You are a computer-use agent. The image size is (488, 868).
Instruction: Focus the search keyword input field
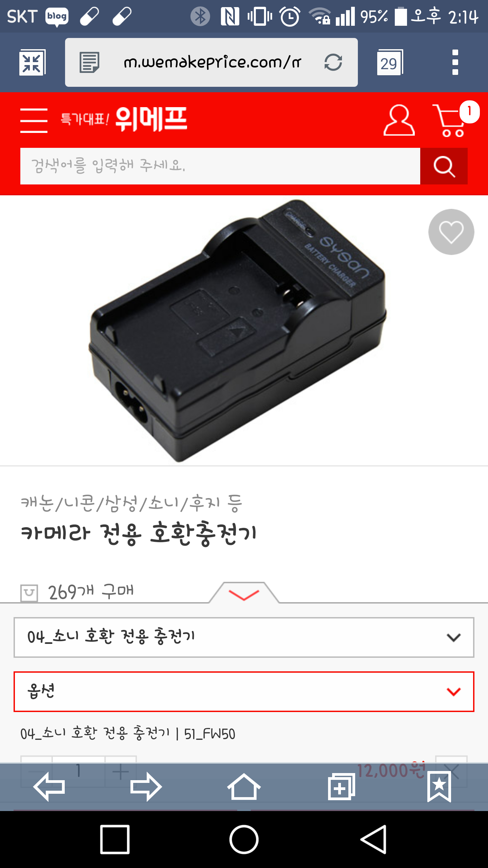(220, 166)
